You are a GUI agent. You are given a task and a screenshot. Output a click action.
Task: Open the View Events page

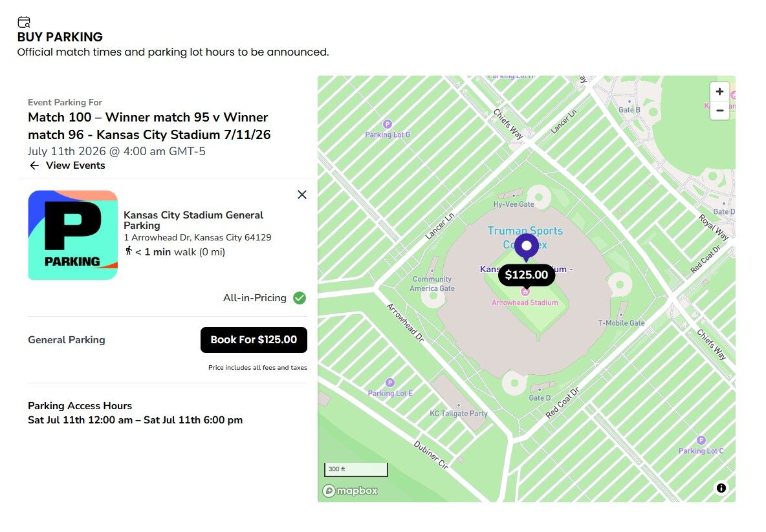point(74,165)
